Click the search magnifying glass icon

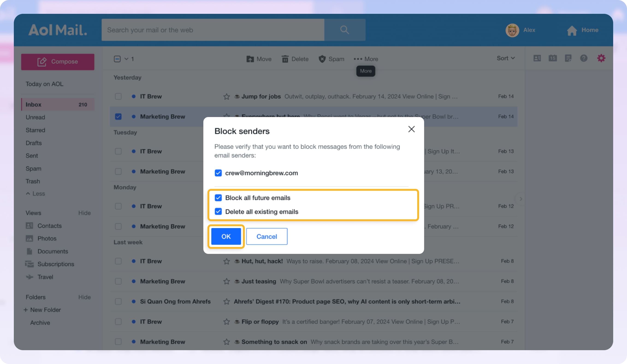point(345,30)
